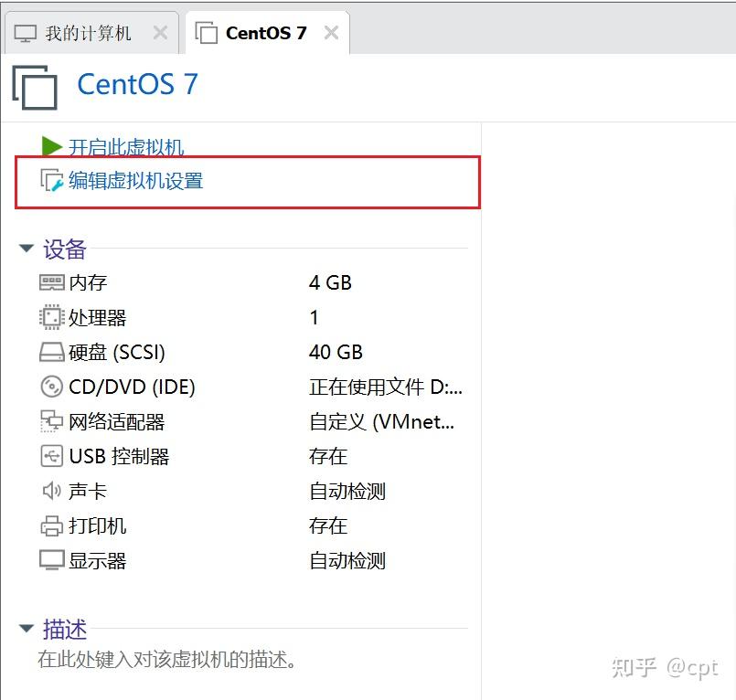Image resolution: width=736 pixels, height=700 pixels.
Task: Select the 打印机 device label
Action: [x=98, y=525]
